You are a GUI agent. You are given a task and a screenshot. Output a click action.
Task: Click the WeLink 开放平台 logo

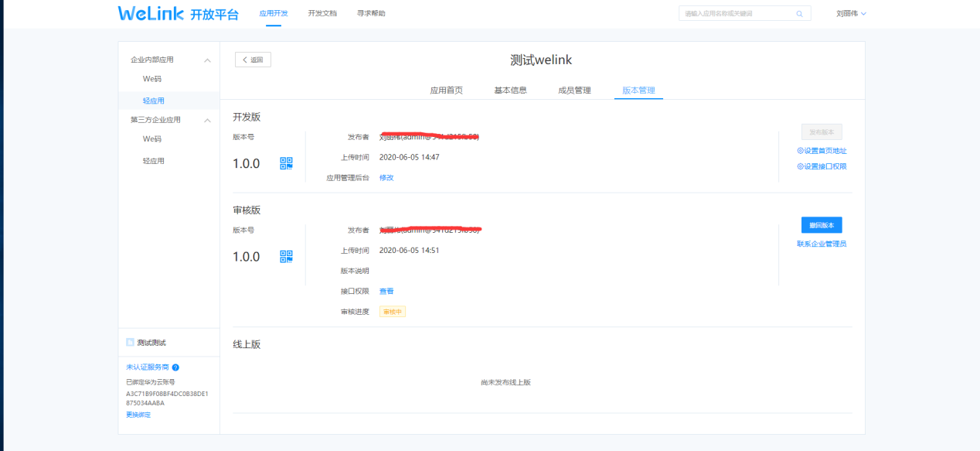point(178,14)
